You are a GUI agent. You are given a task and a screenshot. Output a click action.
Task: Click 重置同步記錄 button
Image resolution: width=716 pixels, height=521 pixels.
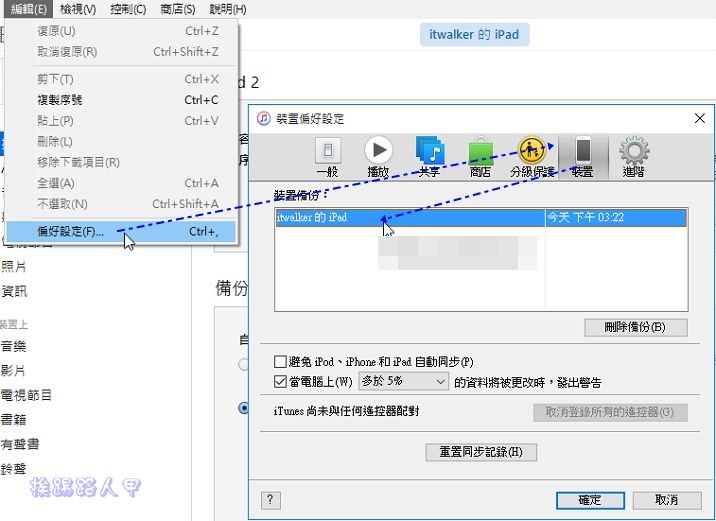(x=481, y=452)
